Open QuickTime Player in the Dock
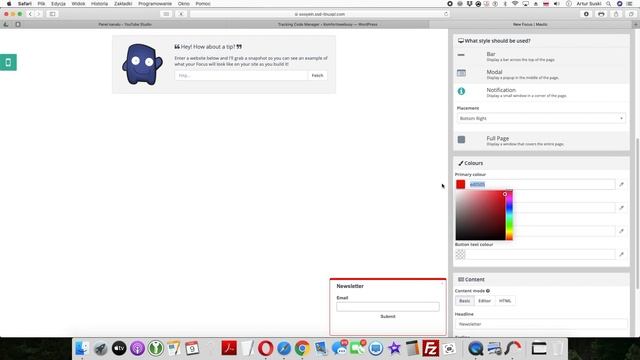Screen dimensions: 640x360 (476, 348)
